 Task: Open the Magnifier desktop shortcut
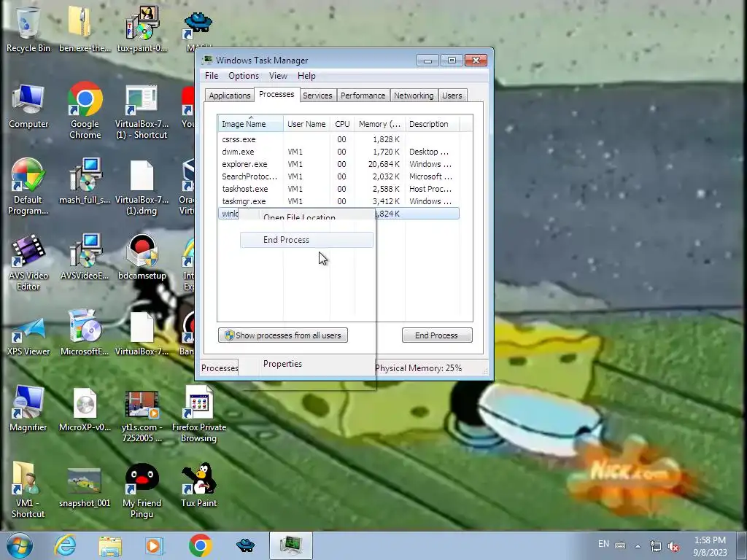pyautogui.click(x=28, y=408)
